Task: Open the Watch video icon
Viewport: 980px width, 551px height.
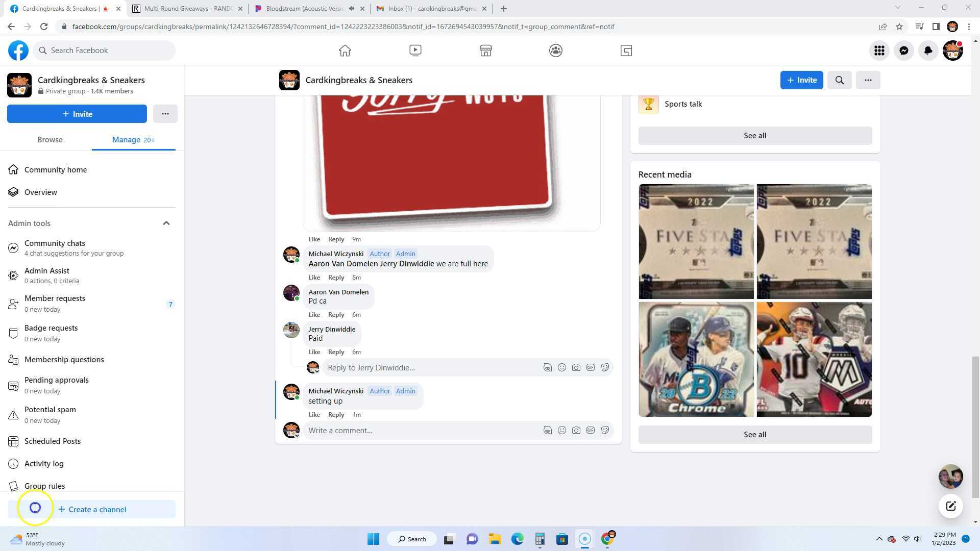Action: pos(415,51)
